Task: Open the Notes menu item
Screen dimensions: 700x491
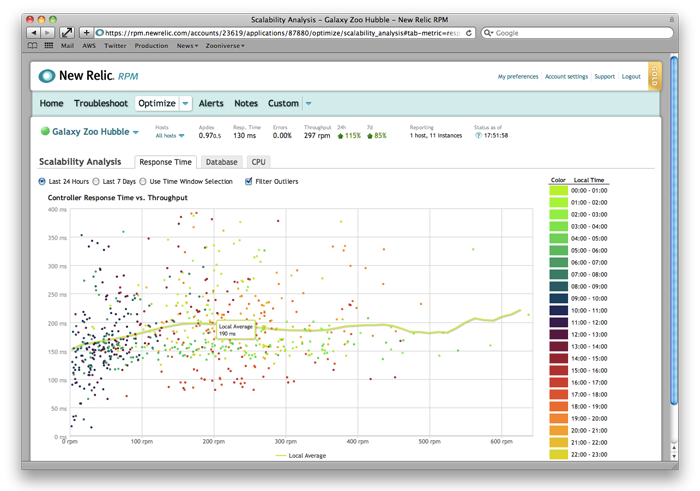Action: (x=246, y=103)
